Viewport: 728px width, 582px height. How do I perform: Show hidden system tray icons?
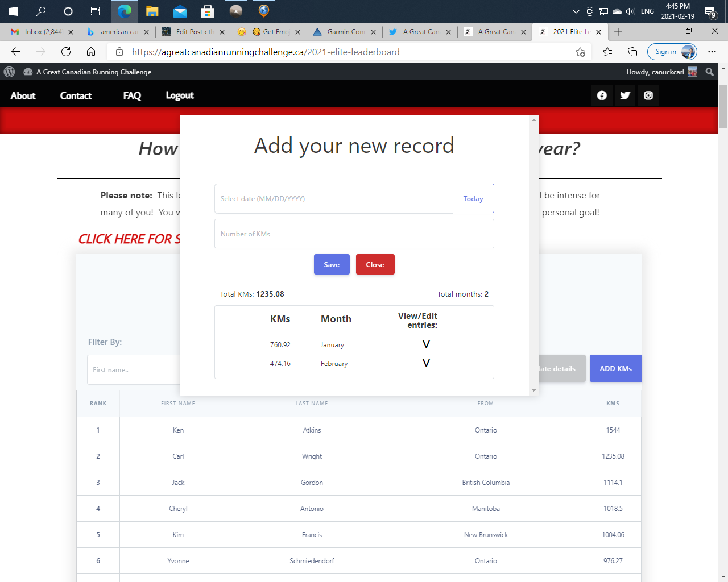(576, 11)
